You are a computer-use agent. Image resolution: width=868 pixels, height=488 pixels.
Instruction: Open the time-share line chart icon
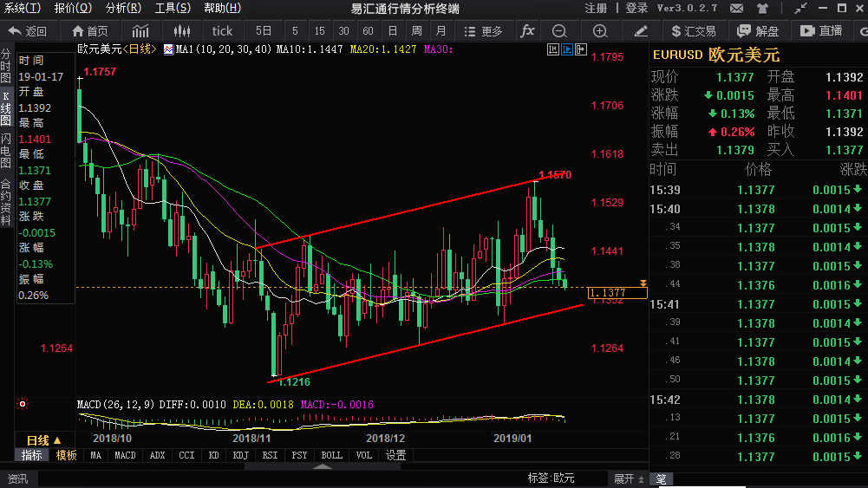pyautogui.click(x=140, y=31)
